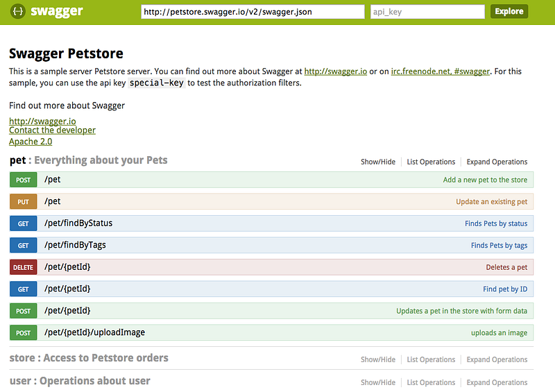The image size is (555, 392).
Task: Click the POST badge for /pet/{petId}
Action: point(24,312)
